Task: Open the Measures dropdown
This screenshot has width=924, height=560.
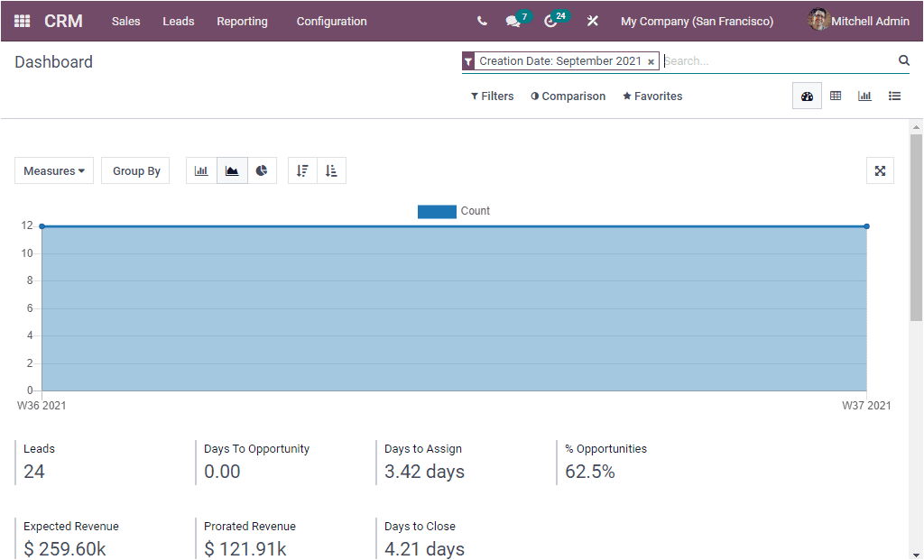Action: pyautogui.click(x=53, y=170)
